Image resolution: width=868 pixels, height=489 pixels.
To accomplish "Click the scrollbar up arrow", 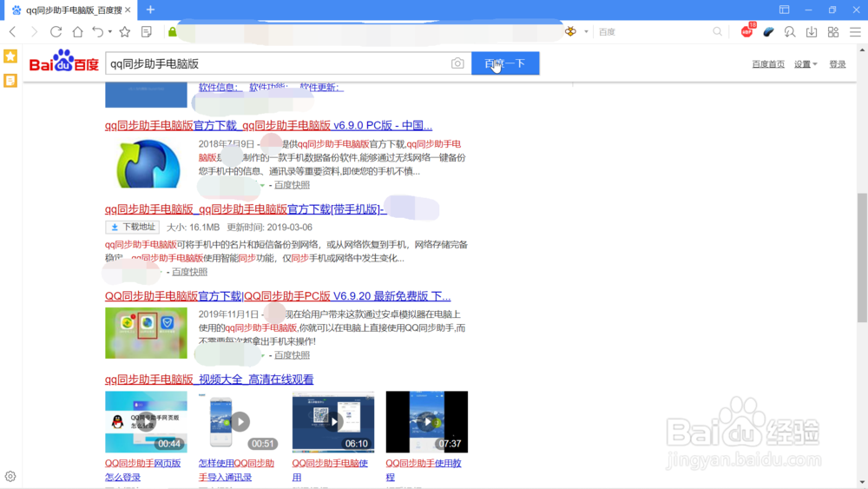I will pos(862,50).
